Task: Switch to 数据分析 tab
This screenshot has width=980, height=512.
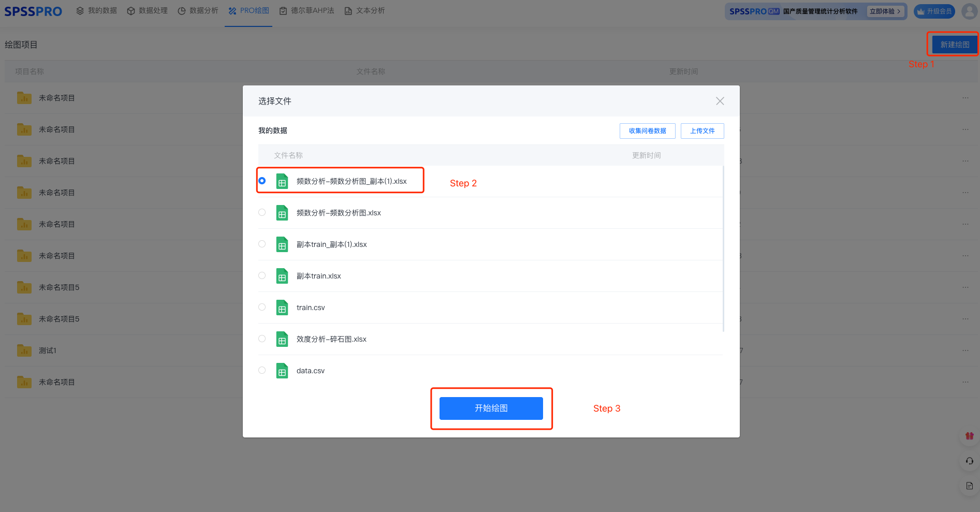Action: tap(198, 11)
